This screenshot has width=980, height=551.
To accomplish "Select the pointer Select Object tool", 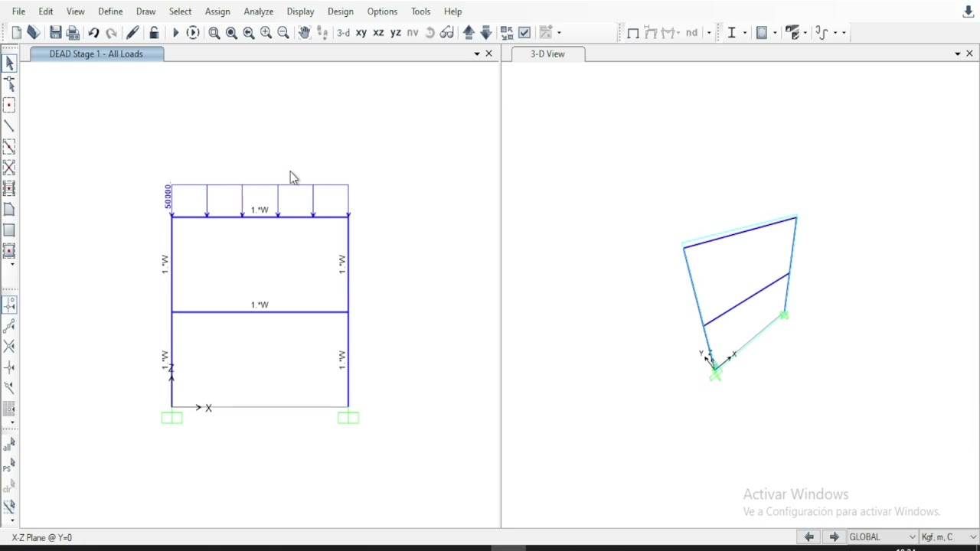I will [9, 64].
